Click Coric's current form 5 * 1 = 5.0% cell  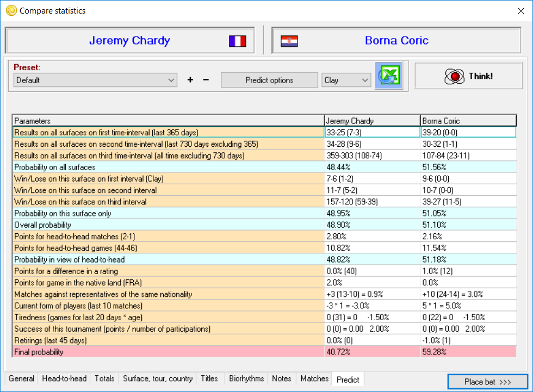point(468,306)
